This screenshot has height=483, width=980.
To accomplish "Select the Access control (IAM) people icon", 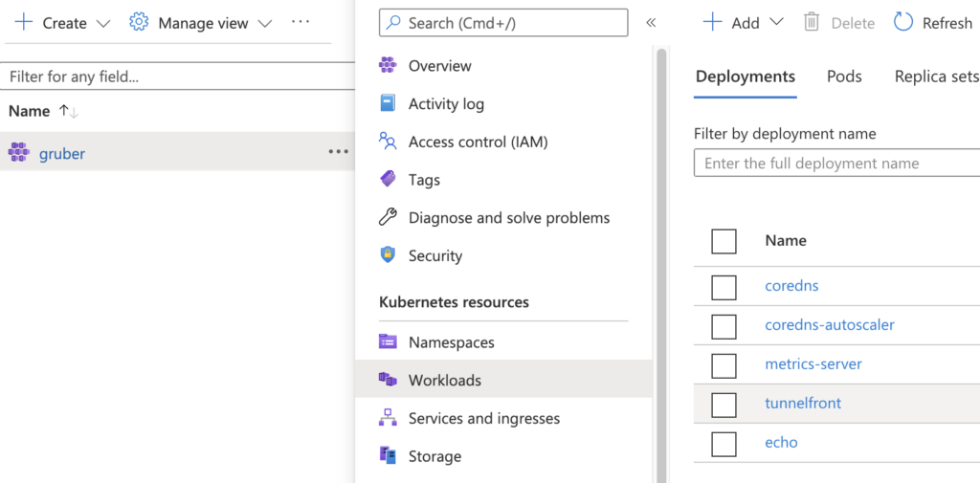I will click(x=389, y=142).
